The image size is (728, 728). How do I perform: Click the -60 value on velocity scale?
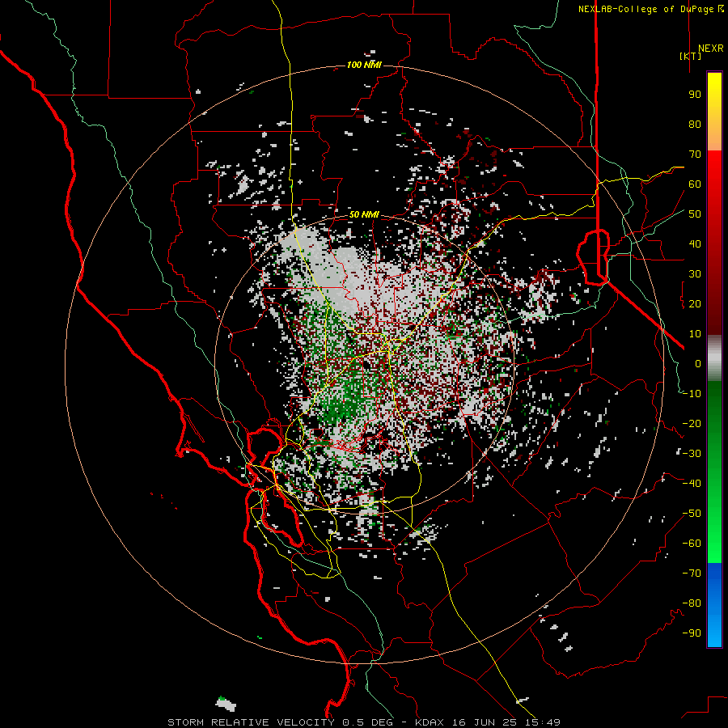692,544
